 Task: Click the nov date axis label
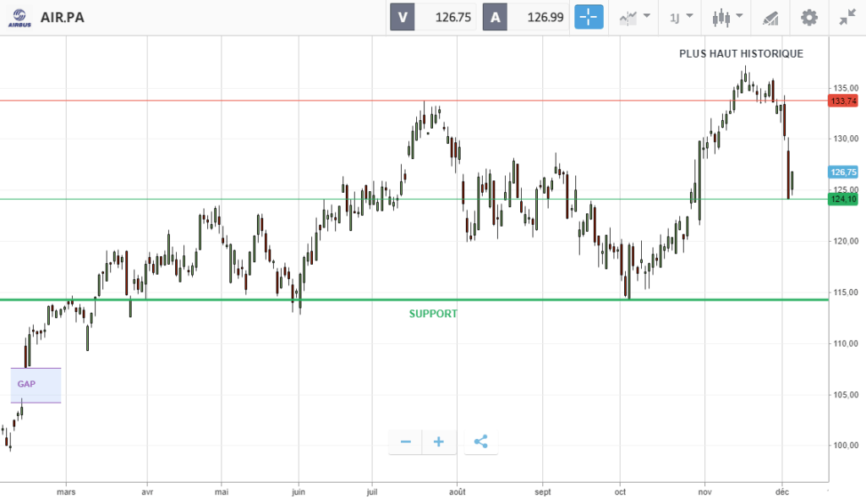pyautogui.click(x=704, y=492)
